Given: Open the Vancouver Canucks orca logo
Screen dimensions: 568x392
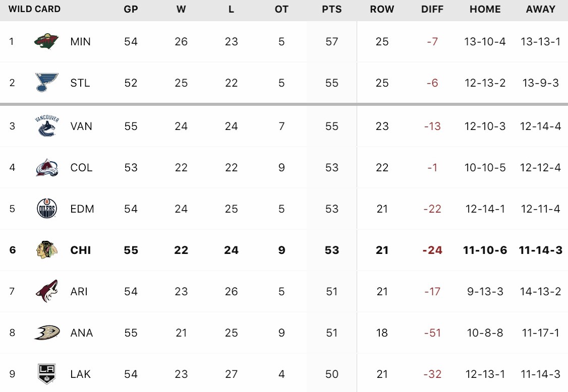Looking at the screenshot, I should 47,126.
